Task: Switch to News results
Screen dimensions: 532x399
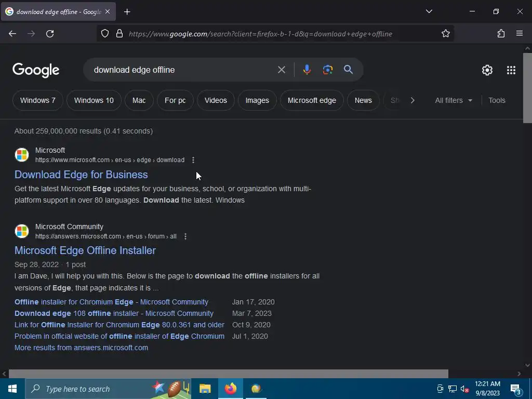Action: 363,100
